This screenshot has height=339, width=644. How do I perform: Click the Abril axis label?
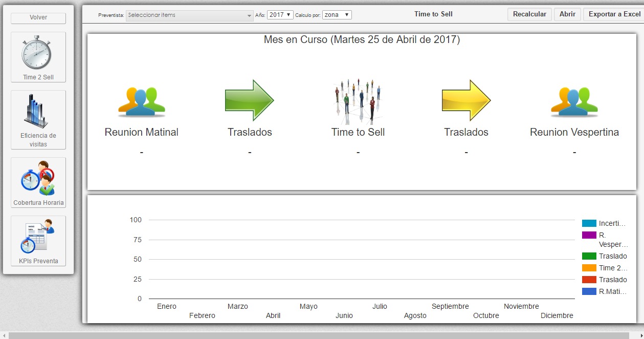[x=273, y=315]
